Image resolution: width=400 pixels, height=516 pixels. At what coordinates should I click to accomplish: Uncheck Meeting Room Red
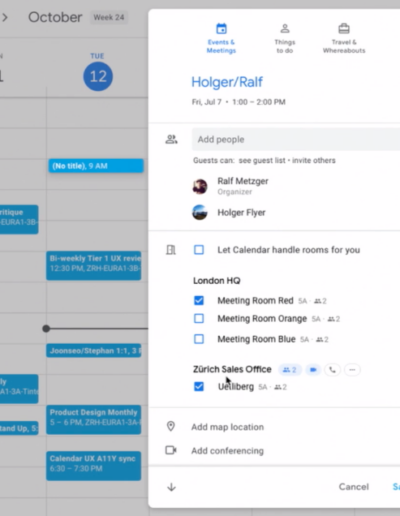tap(199, 300)
